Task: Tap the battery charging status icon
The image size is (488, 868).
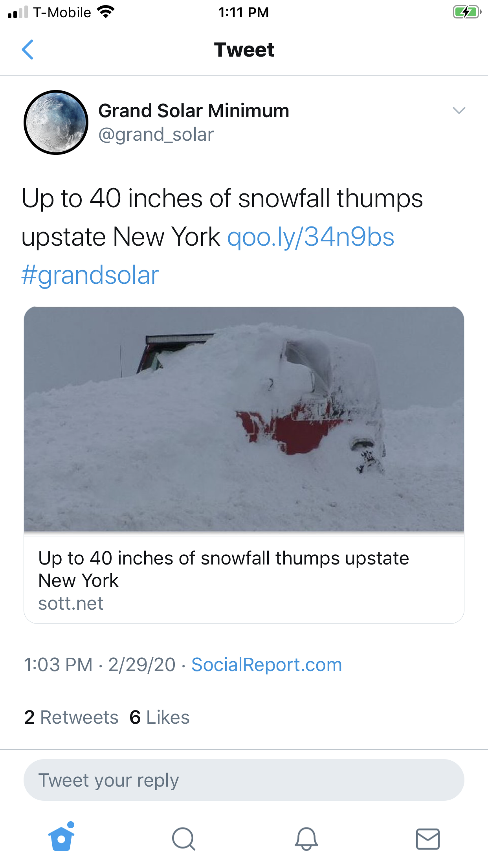Action: coord(467,12)
